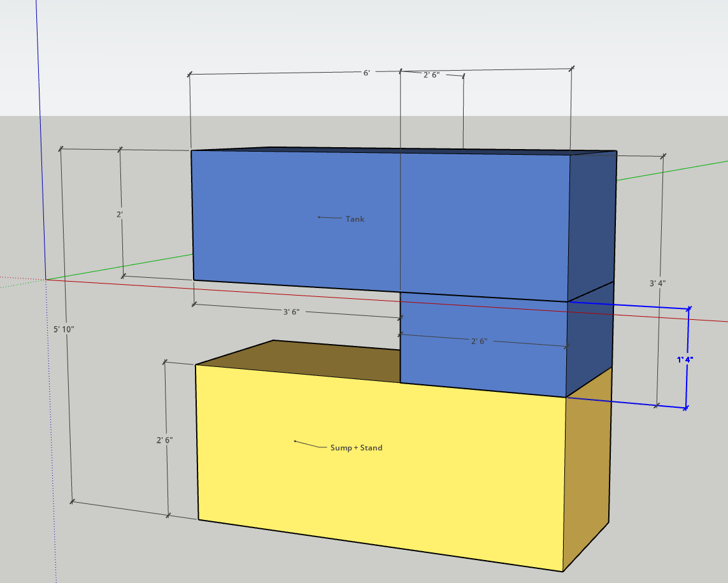728x583 pixels.
Task: Click the 2' 6" dimension beside the 6' text
Action: [431, 75]
